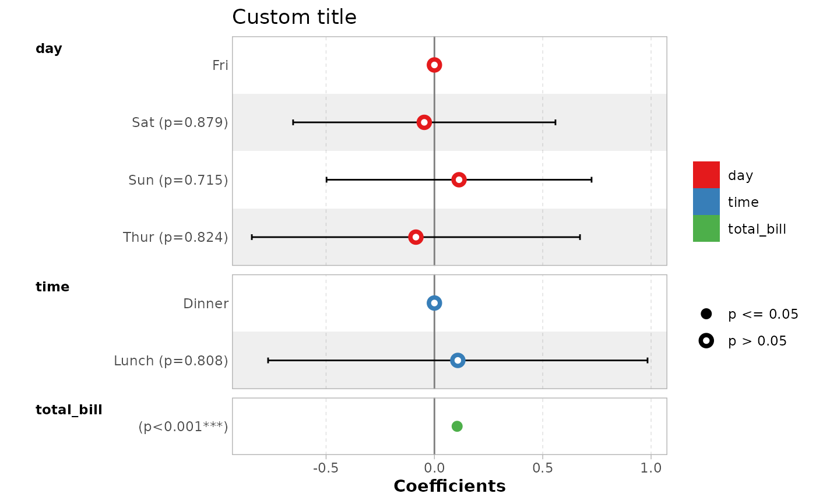Click the Thur coefficient point marker

click(416, 237)
